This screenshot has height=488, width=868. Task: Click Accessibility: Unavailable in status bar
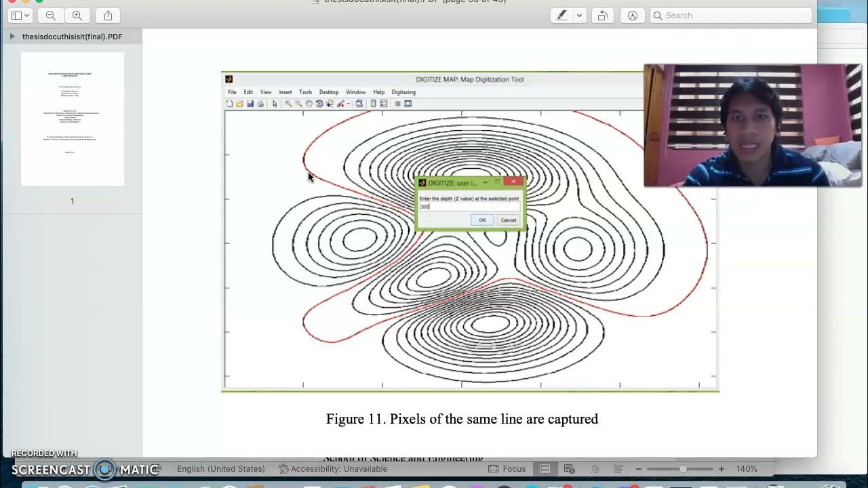[334, 469]
